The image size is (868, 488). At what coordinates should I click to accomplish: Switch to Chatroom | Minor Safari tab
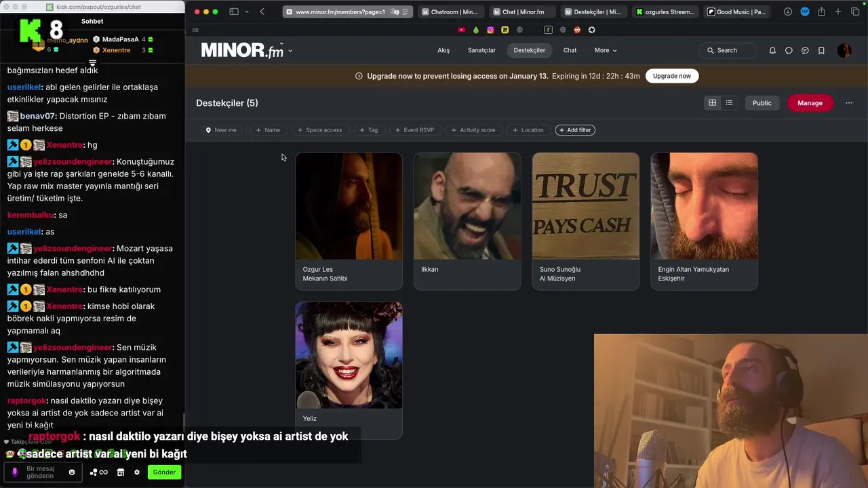pos(450,12)
